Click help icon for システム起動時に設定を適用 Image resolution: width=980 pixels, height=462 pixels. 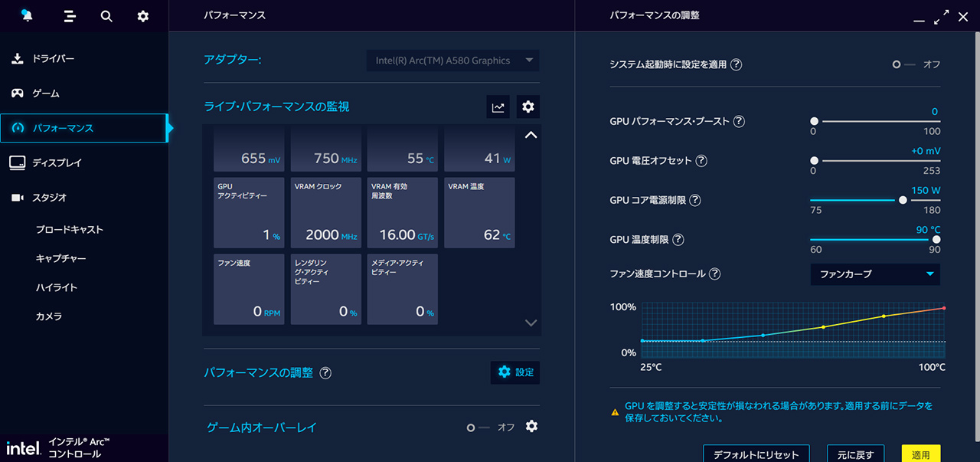click(736, 64)
